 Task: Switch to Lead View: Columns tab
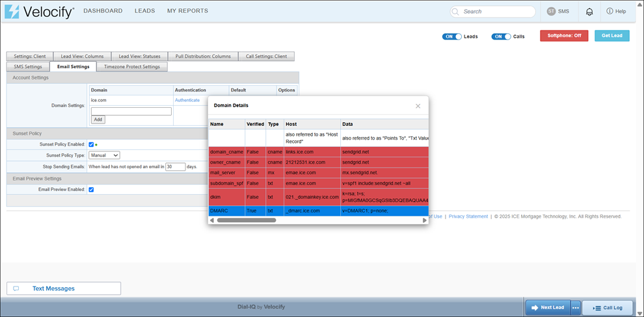(83, 56)
